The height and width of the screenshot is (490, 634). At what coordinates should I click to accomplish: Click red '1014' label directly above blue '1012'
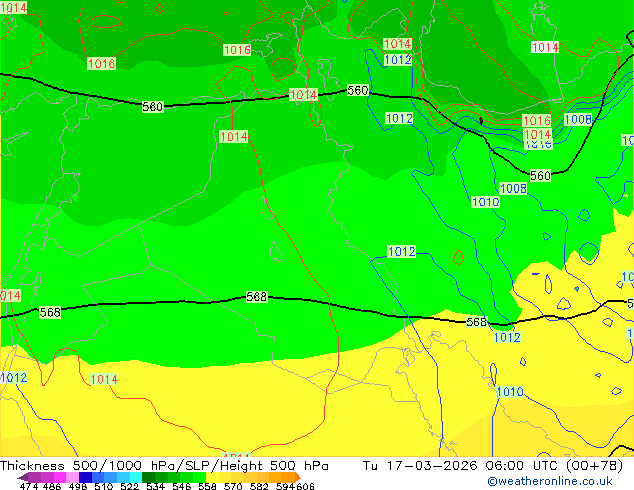pos(397,44)
